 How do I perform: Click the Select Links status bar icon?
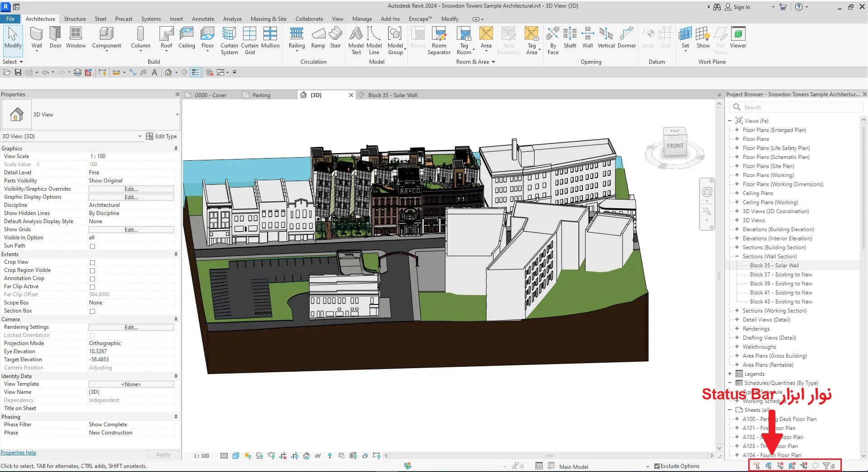(756, 466)
